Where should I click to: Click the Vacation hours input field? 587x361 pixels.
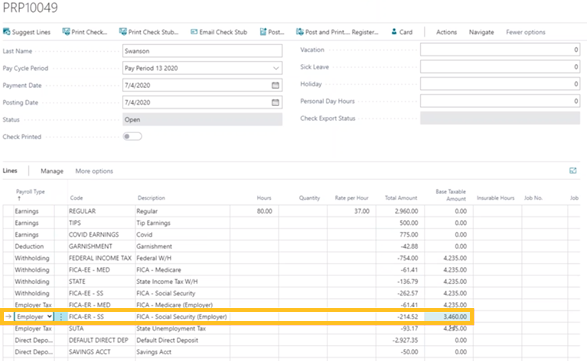click(500, 50)
